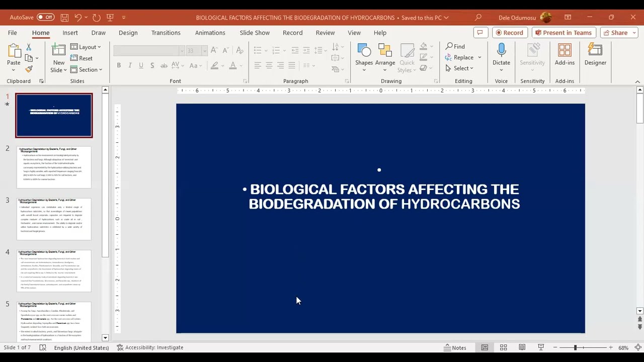Open the Section dropdown
Viewport: 644px width, 362px height.
(86, 70)
